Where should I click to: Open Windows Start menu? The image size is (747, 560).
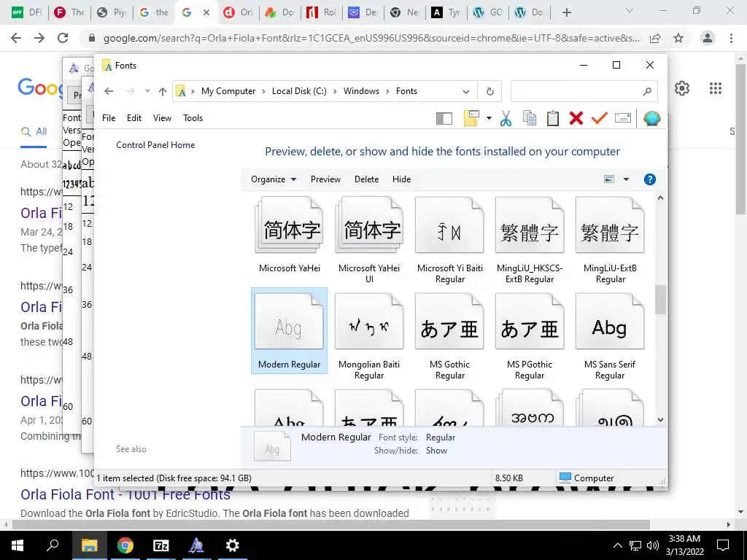18,545
